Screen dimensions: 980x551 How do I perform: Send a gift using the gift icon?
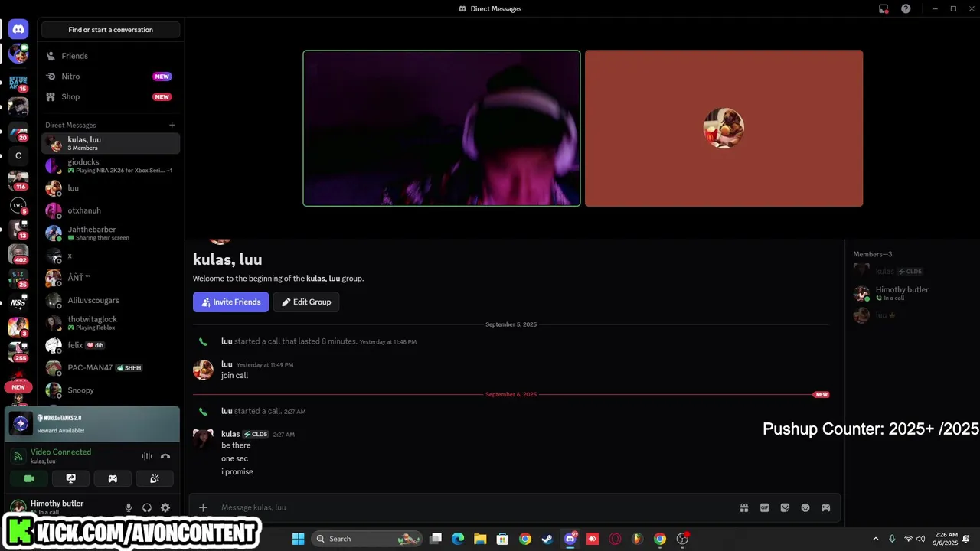click(743, 507)
